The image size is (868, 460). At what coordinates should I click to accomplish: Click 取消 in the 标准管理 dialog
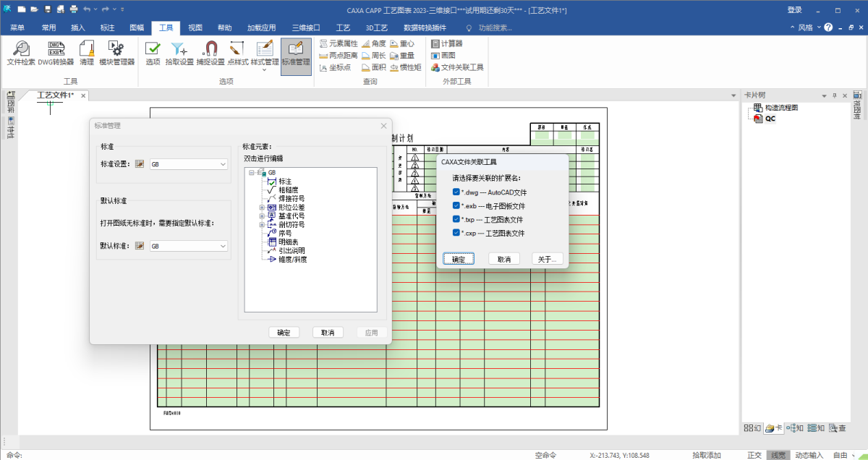pos(328,333)
